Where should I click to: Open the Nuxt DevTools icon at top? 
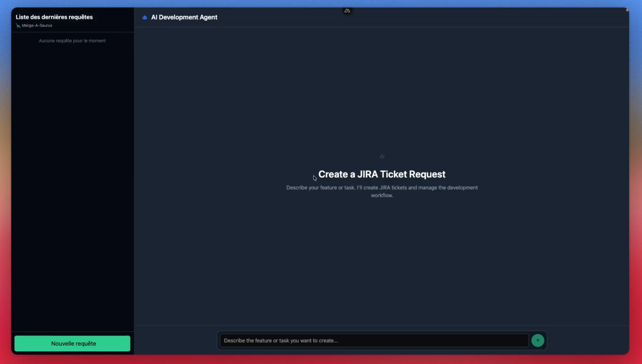(x=347, y=11)
